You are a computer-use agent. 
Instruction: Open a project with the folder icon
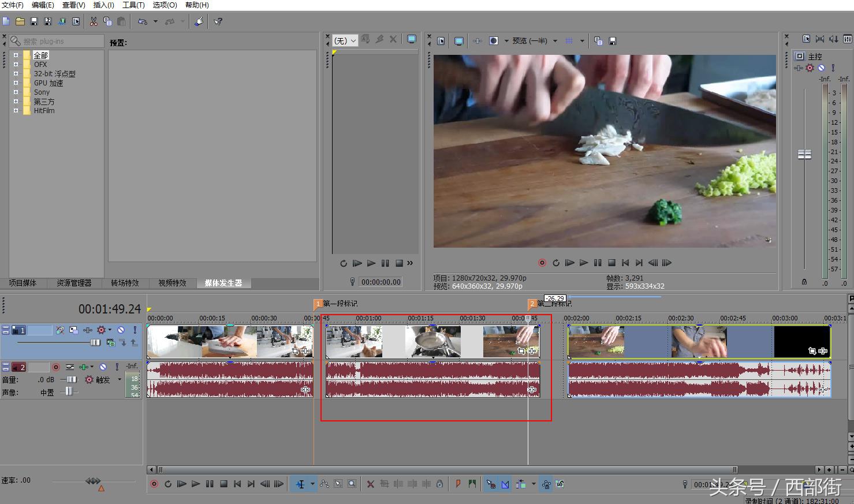coord(20,21)
